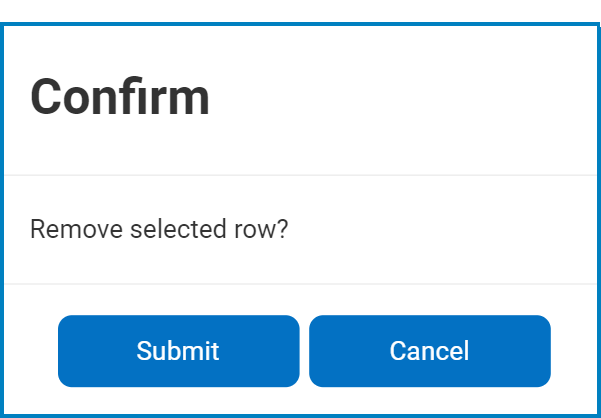Click the bold "Confirm" title text

click(x=120, y=97)
